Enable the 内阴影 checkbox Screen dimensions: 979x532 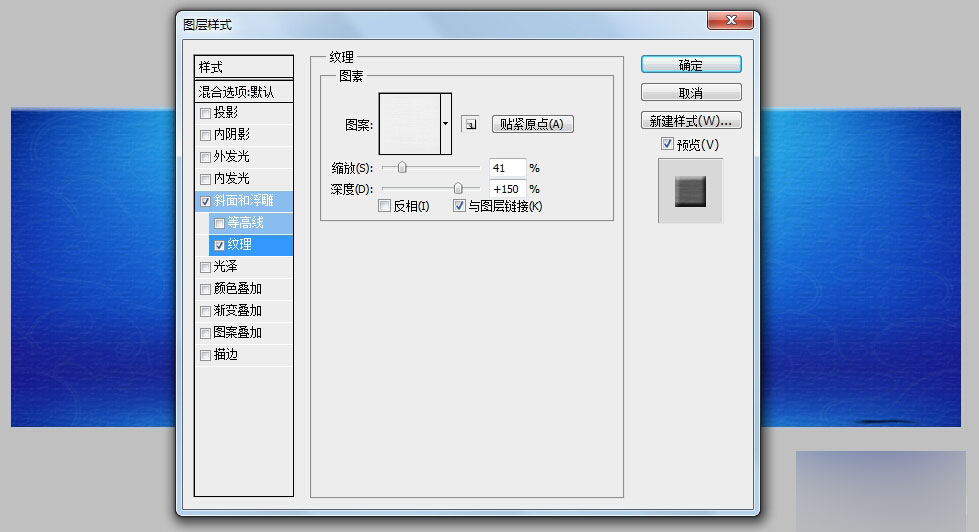(205, 135)
